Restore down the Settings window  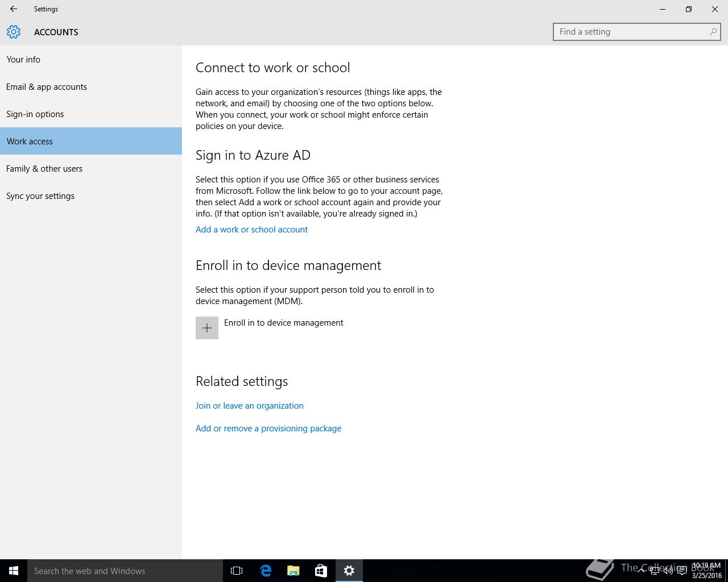pyautogui.click(x=689, y=9)
